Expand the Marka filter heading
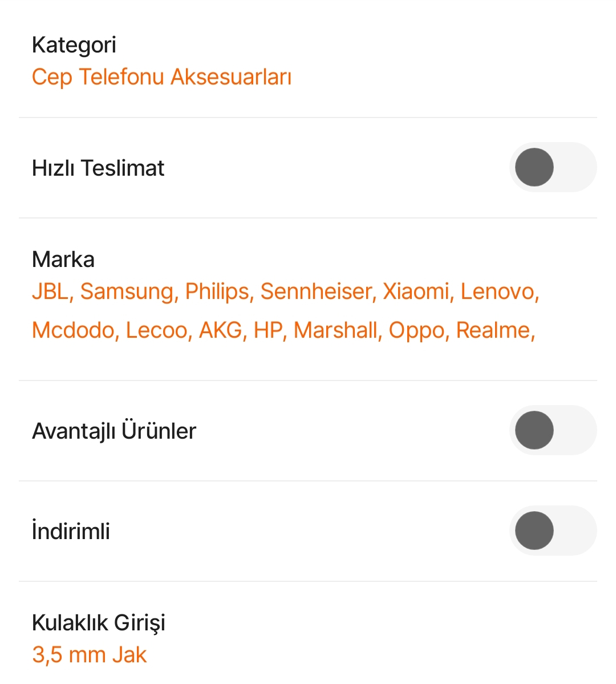This screenshot has width=616, height=684. click(63, 259)
